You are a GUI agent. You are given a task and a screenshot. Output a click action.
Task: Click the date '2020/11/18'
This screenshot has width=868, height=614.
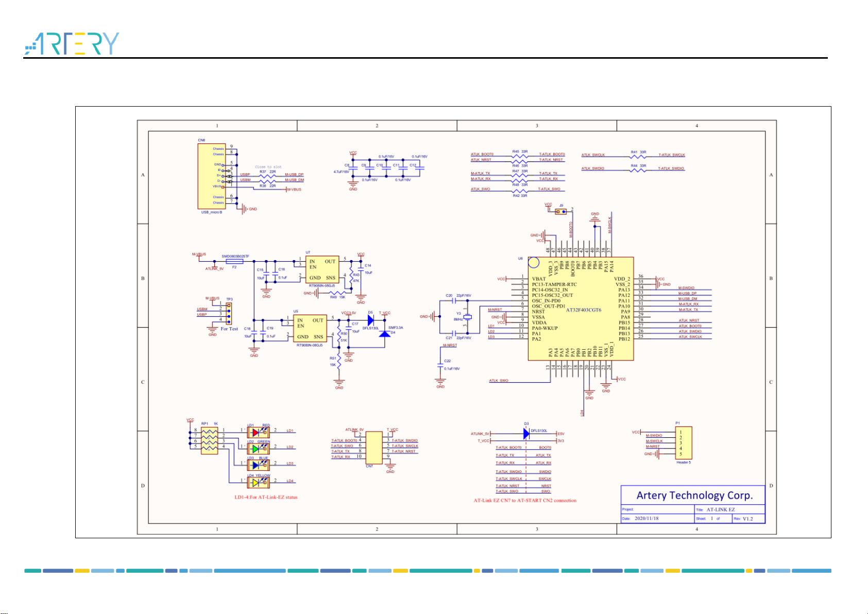point(646,518)
